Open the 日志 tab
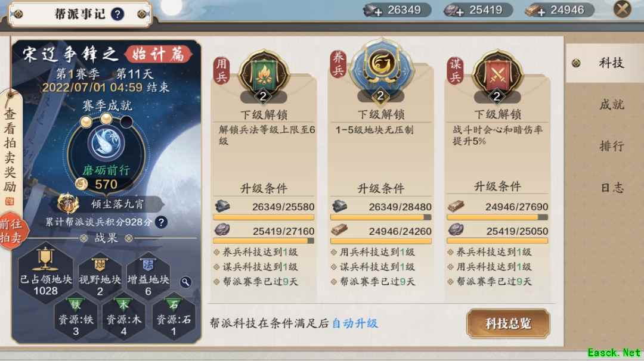The image size is (644, 361). [x=611, y=188]
